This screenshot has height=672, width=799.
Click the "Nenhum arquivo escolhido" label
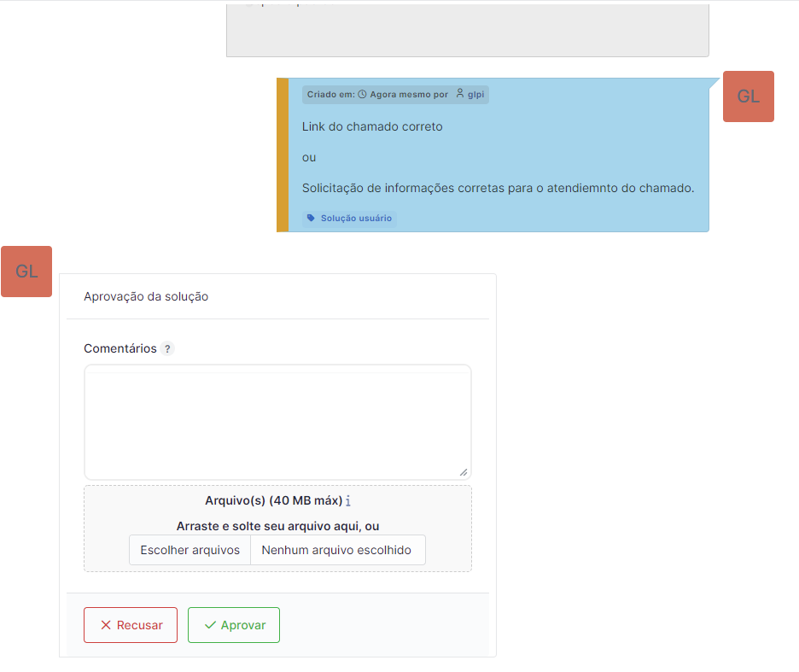tap(338, 550)
